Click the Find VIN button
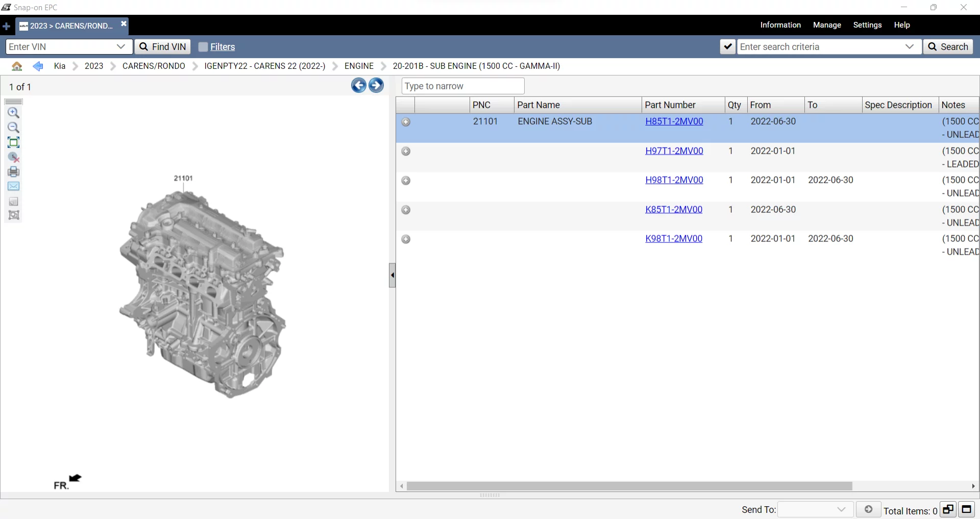Screen dimensions: 980x519 pyautogui.click(x=163, y=47)
